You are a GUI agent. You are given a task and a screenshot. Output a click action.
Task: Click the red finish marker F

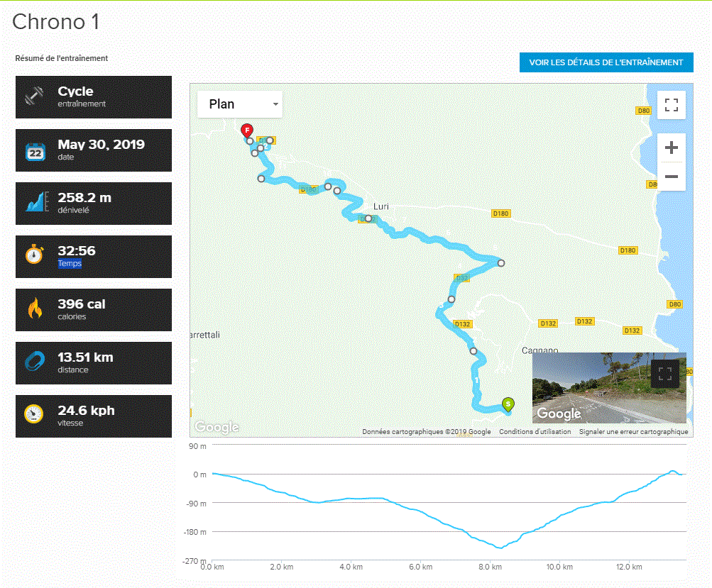click(246, 131)
